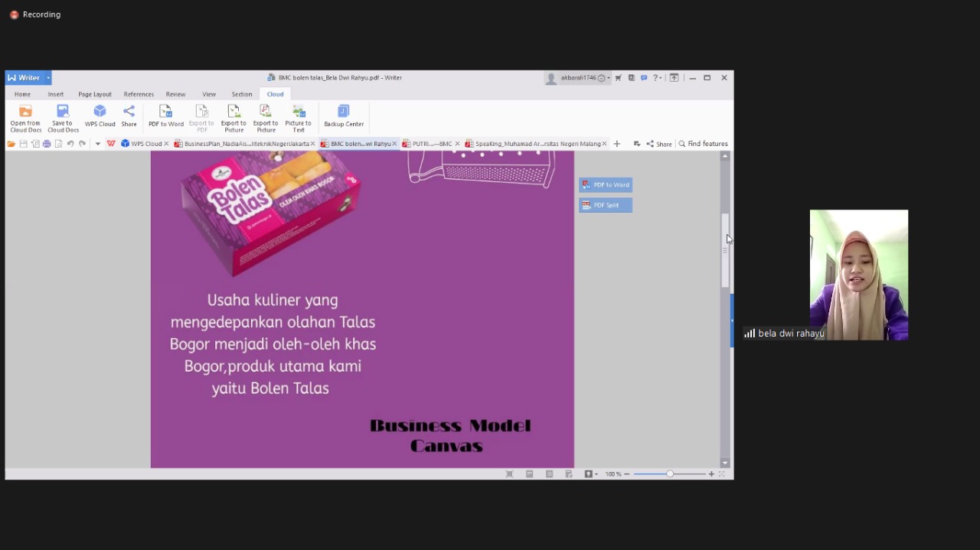Viewport: 980px width, 550px height.
Task: Click the fit-page icon right of zoom
Action: coord(721,474)
